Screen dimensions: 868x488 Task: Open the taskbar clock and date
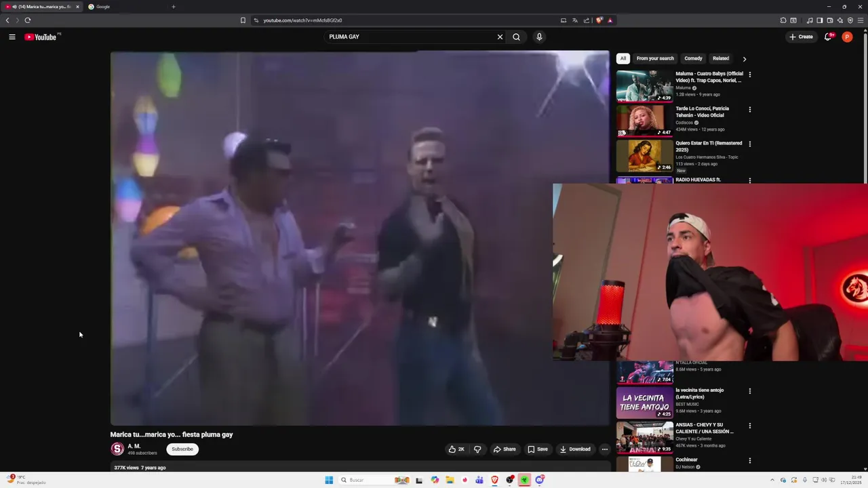pyautogui.click(x=851, y=480)
